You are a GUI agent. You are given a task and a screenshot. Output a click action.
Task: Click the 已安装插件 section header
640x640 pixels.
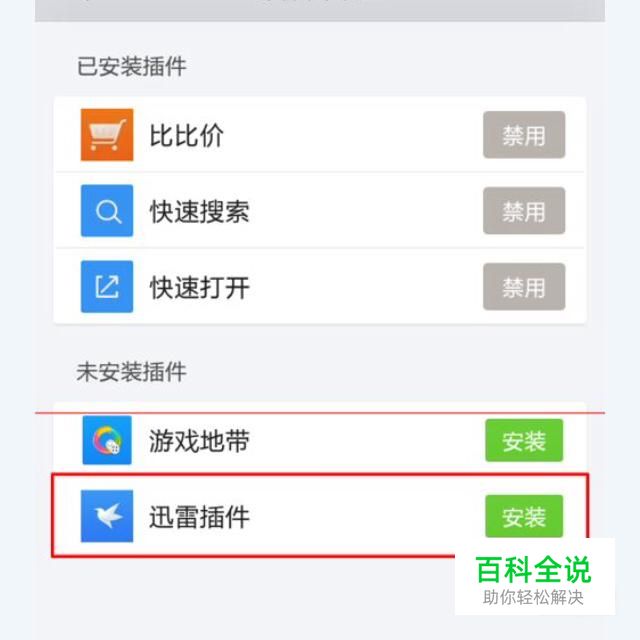tap(132, 66)
